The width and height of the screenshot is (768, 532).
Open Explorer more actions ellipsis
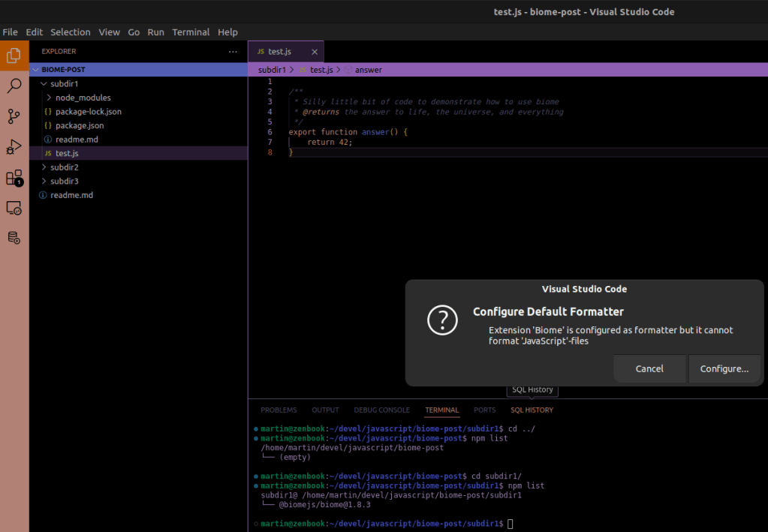pos(232,51)
